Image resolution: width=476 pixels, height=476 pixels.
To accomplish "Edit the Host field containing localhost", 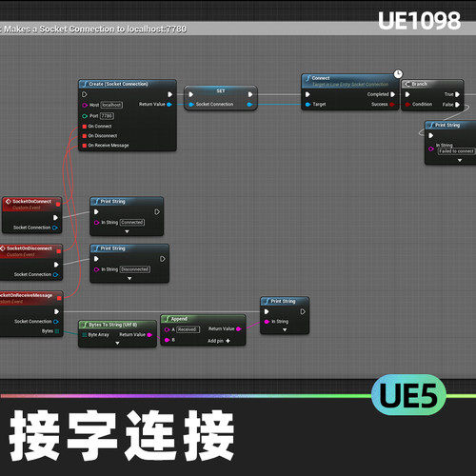I will (111, 105).
